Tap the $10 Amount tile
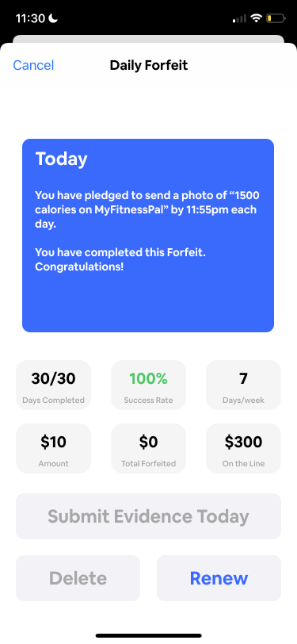Viewport: 297px width, 644px height. pos(53,448)
